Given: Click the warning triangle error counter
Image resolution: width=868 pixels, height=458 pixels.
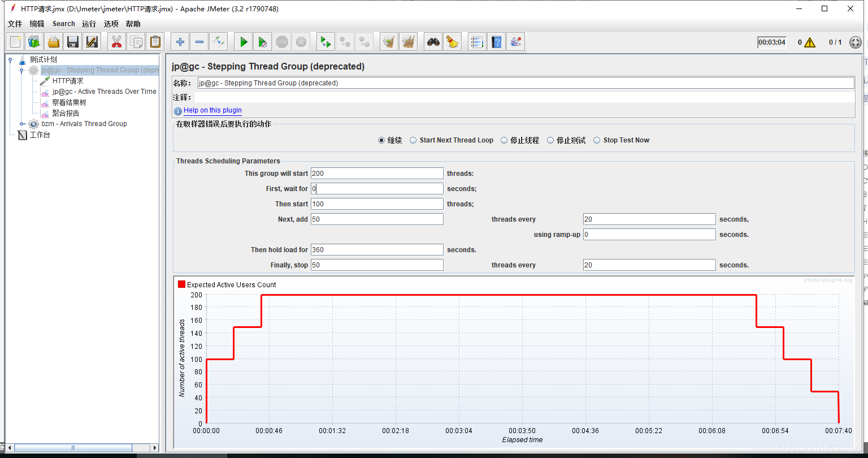Looking at the screenshot, I should pyautogui.click(x=810, y=42).
